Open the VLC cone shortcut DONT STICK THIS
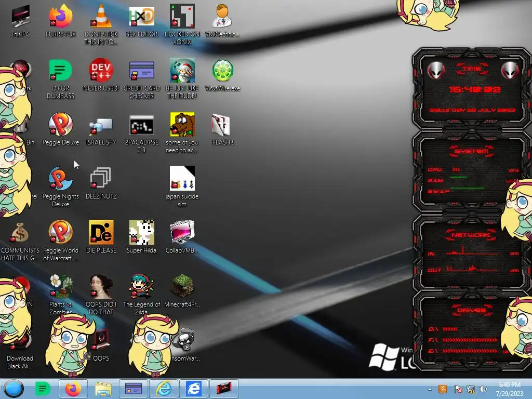This screenshot has width=532, height=399. 101,24
